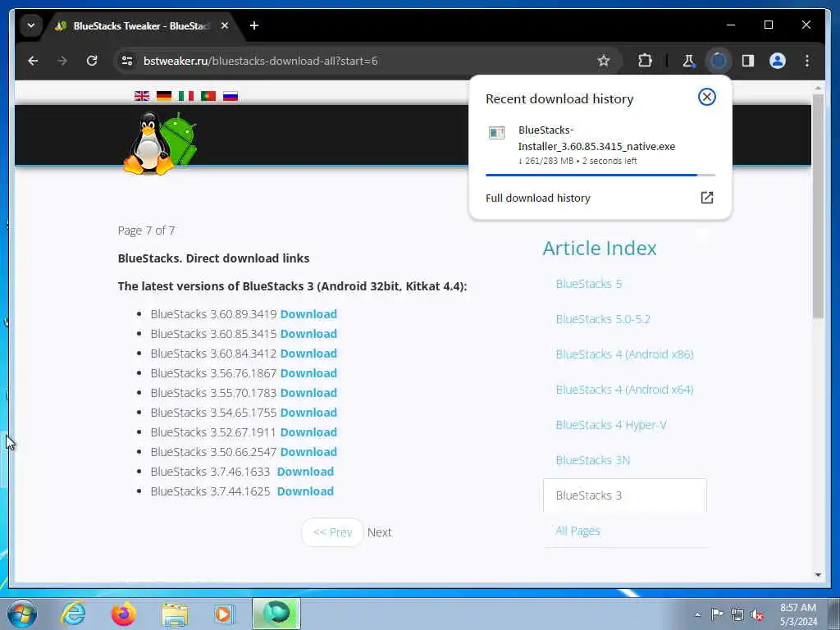The image size is (840, 630).
Task: Open the tab search dropdown arrow
Action: (x=31, y=25)
